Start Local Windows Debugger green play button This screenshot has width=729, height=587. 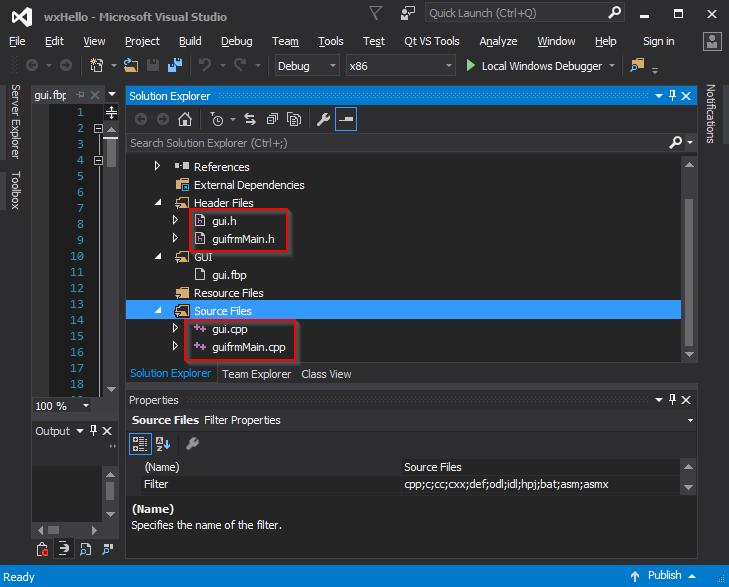[x=471, y=66]
